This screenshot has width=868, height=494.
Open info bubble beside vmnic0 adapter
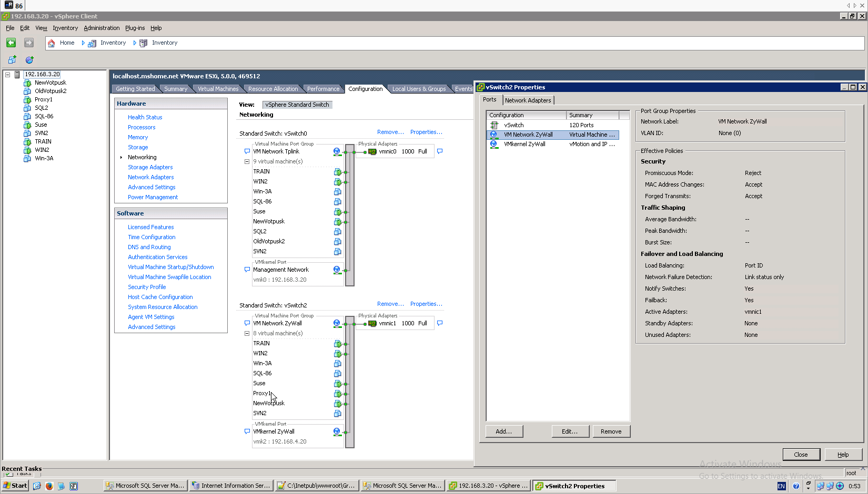click(440, 151)
